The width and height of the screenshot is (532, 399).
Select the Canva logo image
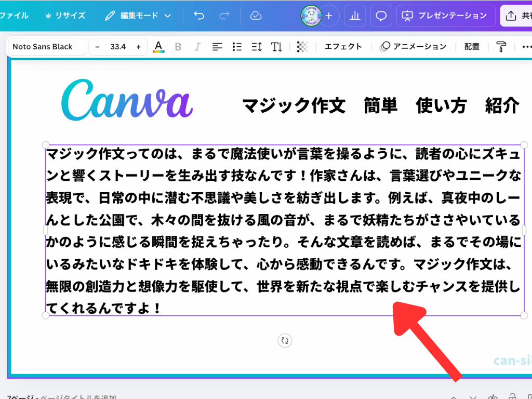point(127,100)
